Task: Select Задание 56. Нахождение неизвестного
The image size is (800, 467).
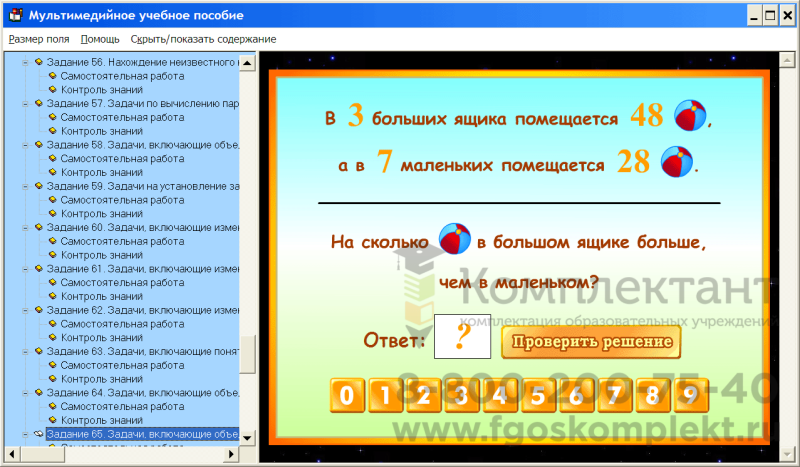Action: (x=142, y=62)
